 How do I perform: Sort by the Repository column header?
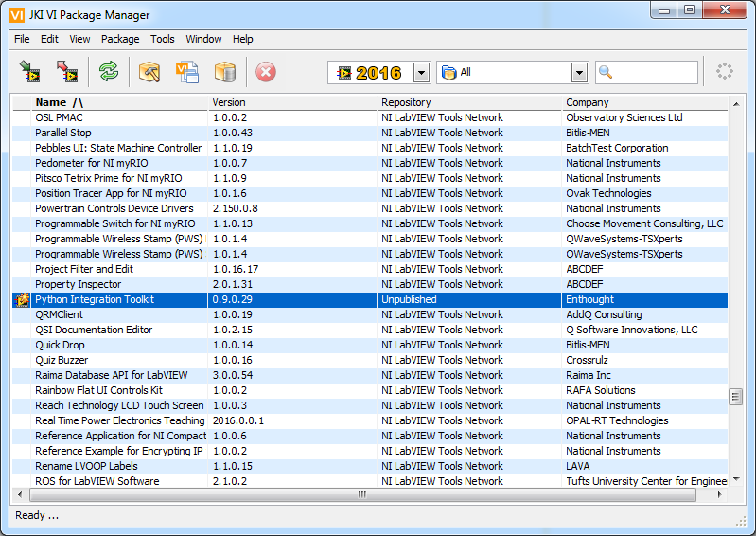[x=469, y=102]
